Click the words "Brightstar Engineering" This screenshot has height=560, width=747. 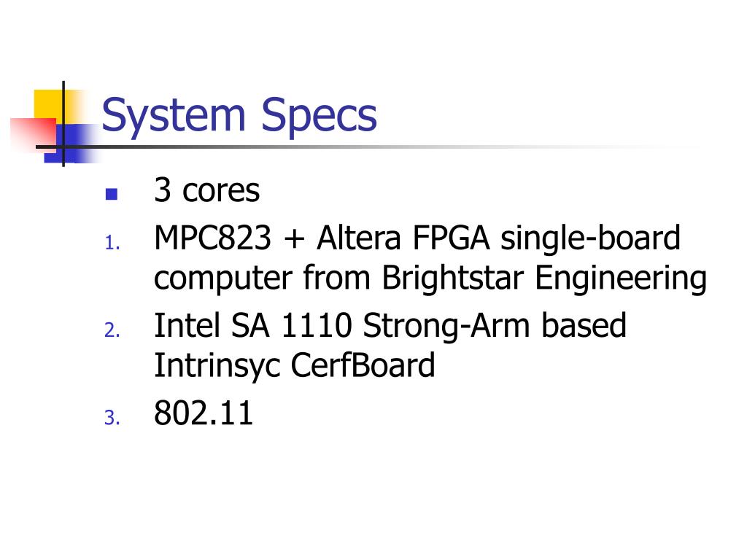pyautogui.click(x=544, y=278)
